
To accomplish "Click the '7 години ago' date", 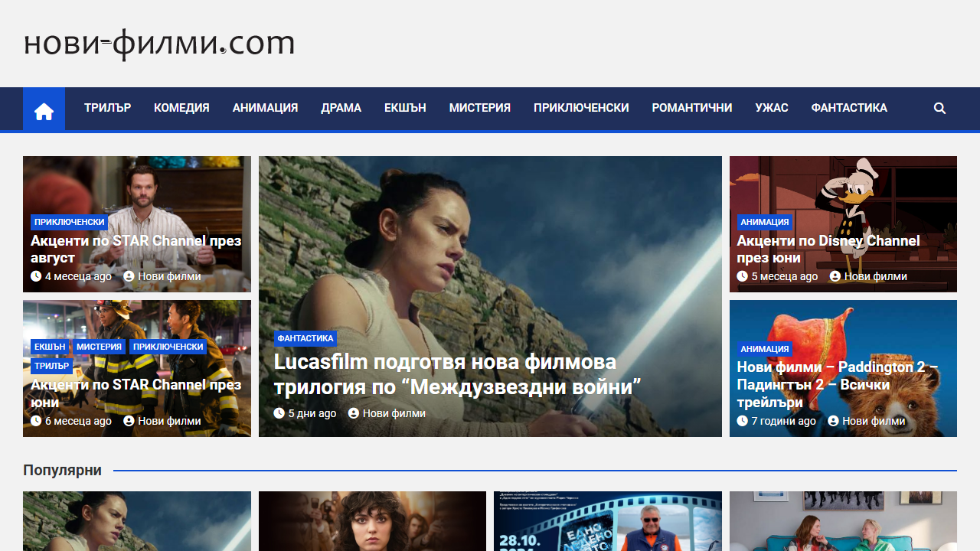I will pos(784,421).
